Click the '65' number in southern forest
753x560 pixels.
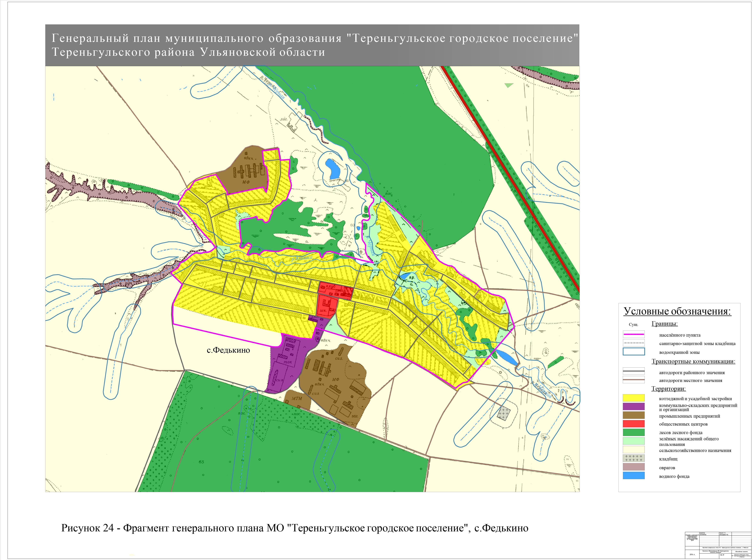click(x=202, y=462)
